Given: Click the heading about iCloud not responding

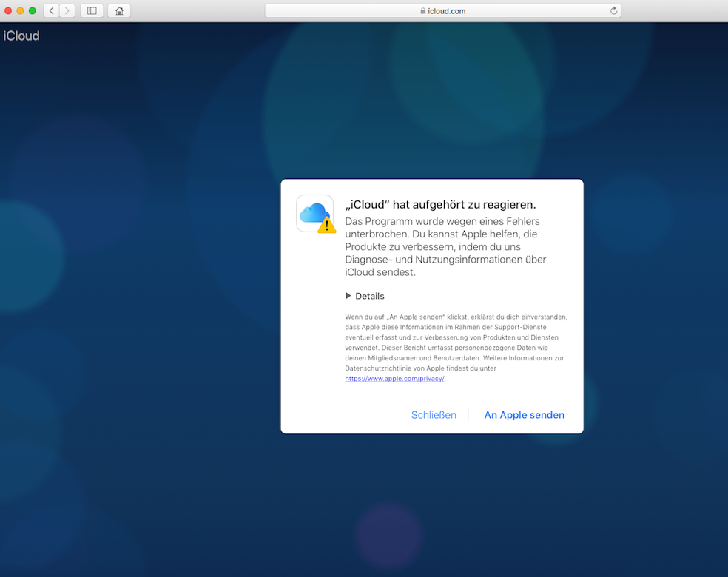Looking at the screenshot, I should [441, 205].
